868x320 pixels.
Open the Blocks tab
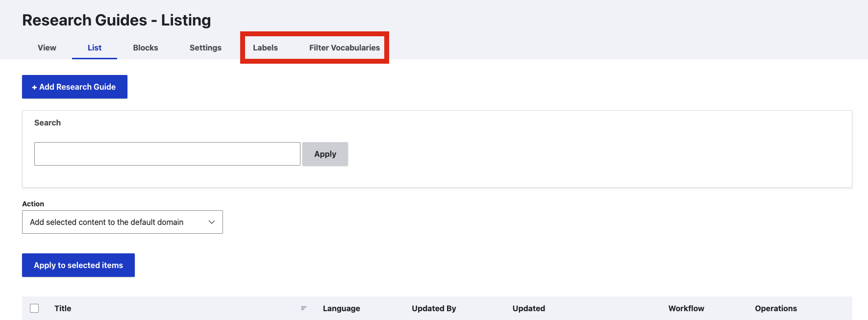[x=146, y=48]
